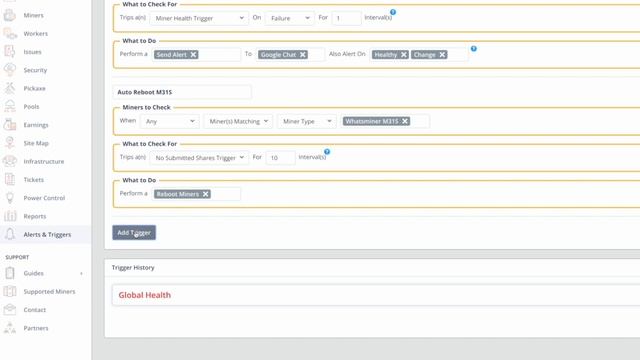The width and height of the screenshot is (640, 360).
Task: Click the Alerts & Triggers bell icon
Action: tap(9, 234)
